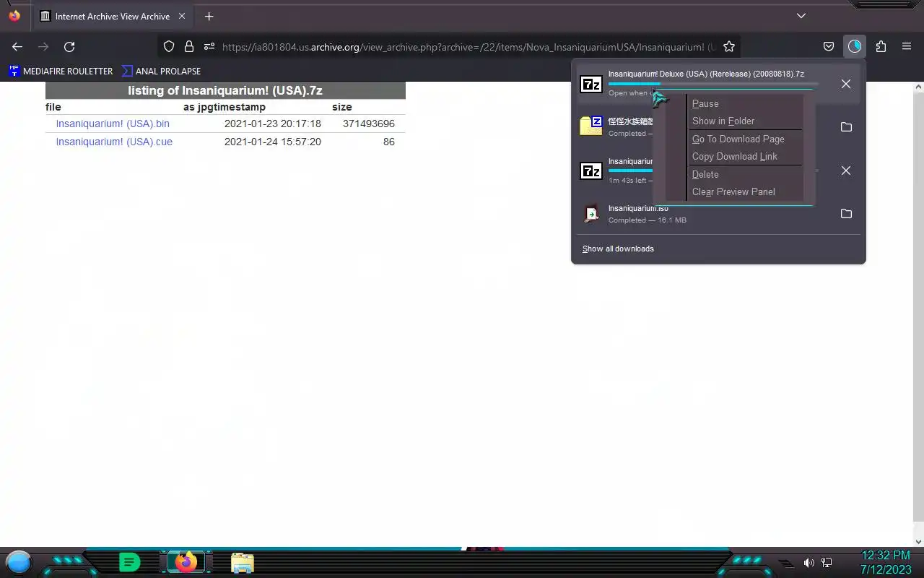Click the 371493696 size value
924x578 pixels.
369,124
